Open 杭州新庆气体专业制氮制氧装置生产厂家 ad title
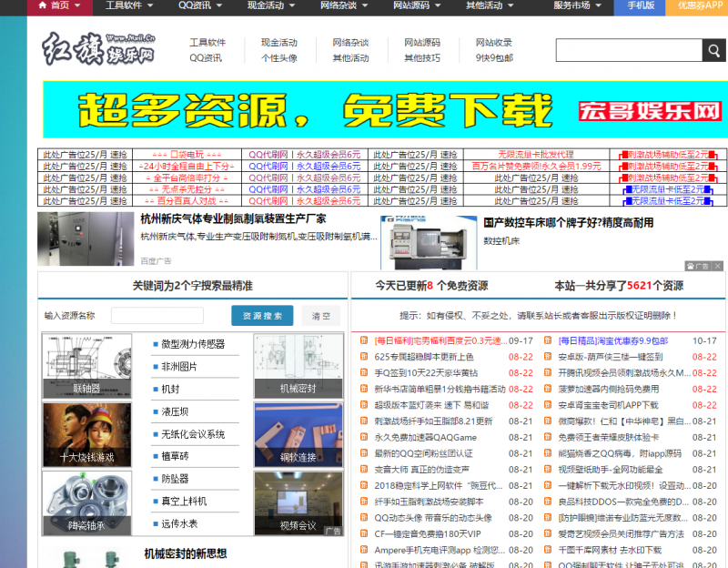This screenshot has width=728, height=568. (233, 218)
